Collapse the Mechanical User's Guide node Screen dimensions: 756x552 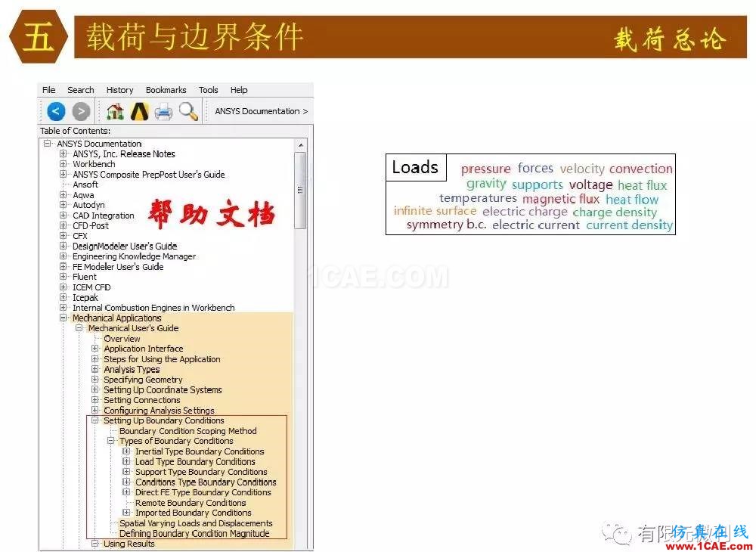coord(79,328)
